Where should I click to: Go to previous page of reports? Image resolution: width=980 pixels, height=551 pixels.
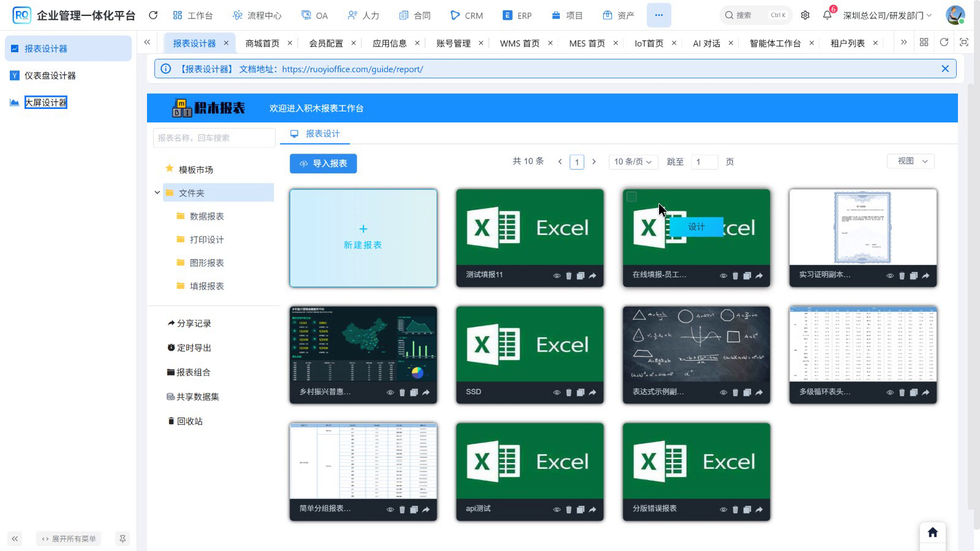pyautogui.click(x=560, y=162)
